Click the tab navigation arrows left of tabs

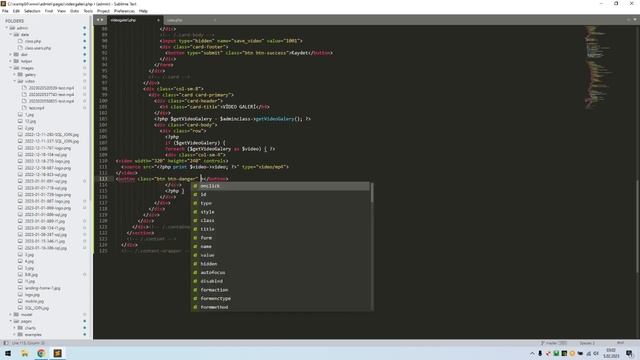tap(100, 20)
